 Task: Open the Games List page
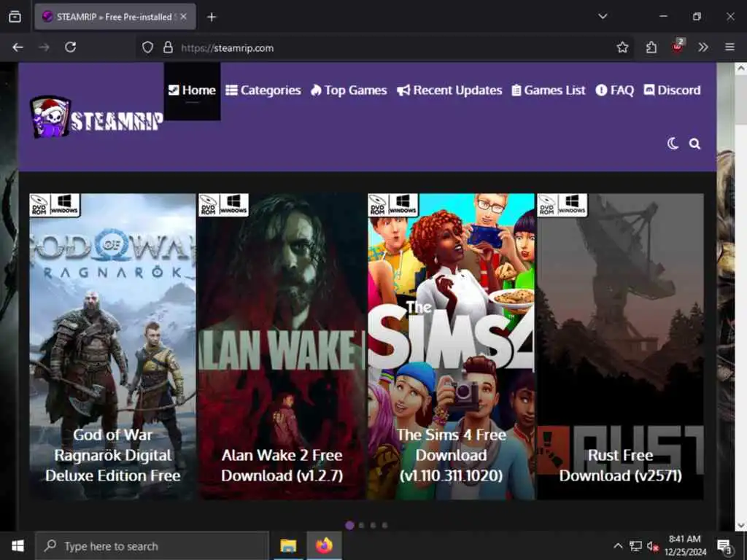tap(549, 90)
